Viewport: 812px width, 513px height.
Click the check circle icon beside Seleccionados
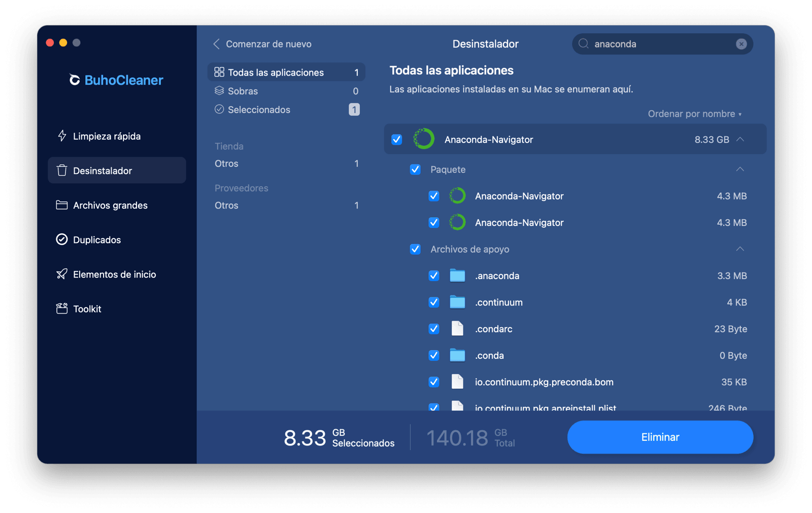pyautogui.click(x=219, y=109)
